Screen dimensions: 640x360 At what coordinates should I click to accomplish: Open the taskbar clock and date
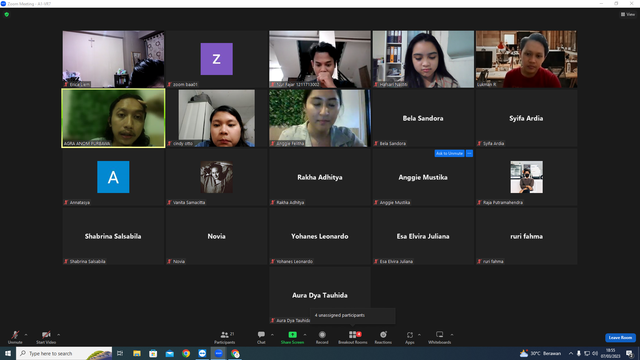tap(610, 353)
